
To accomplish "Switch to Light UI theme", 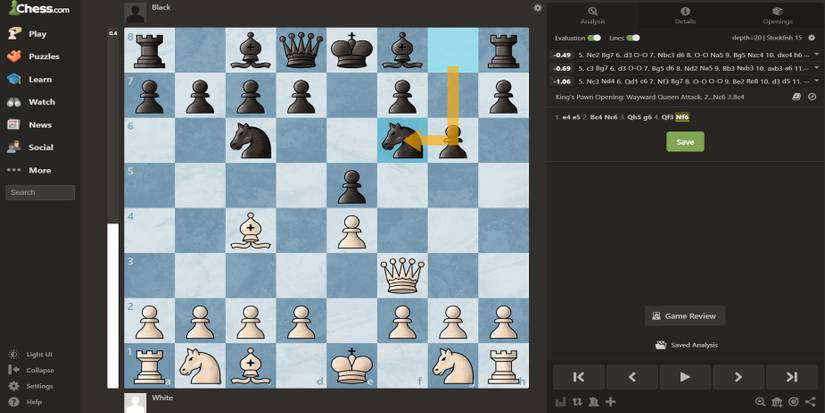I will click(x=31, y=355).
